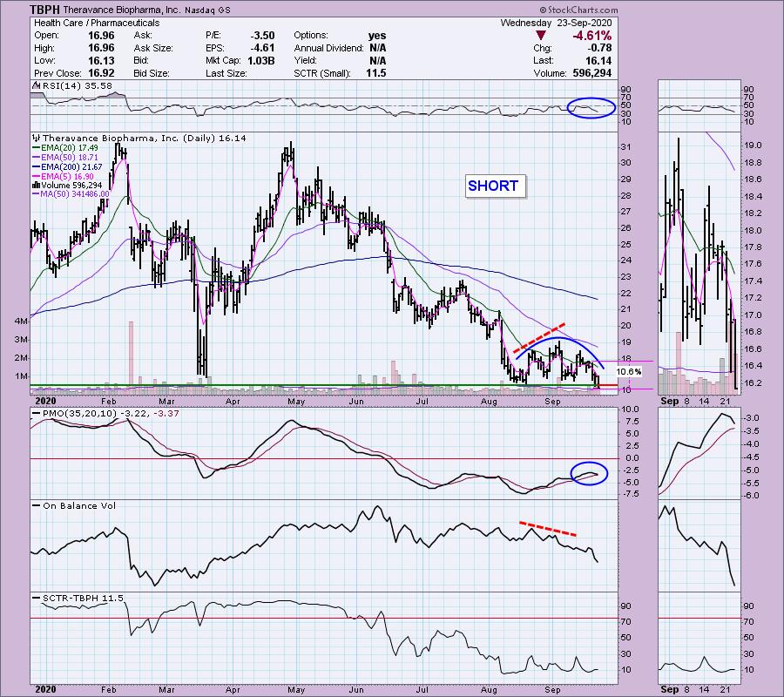Click the Low value 16.13
This screenshot has height=697, width=784.
point(101,60)
